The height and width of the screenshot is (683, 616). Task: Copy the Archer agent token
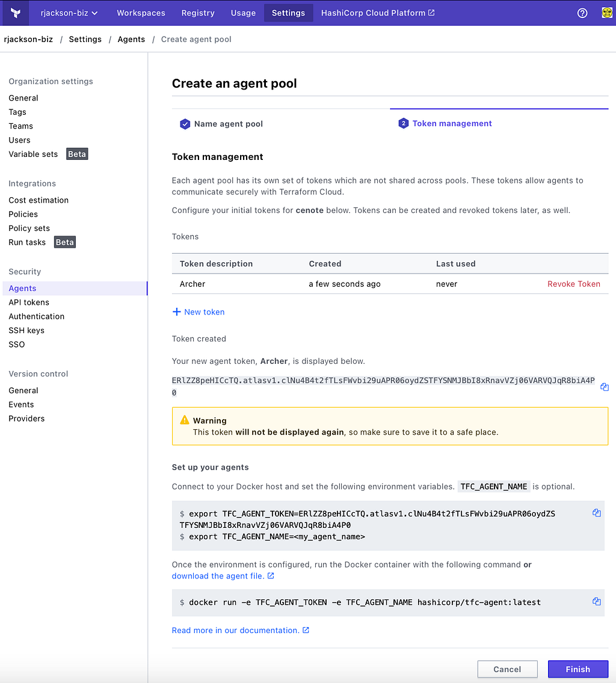604,387
